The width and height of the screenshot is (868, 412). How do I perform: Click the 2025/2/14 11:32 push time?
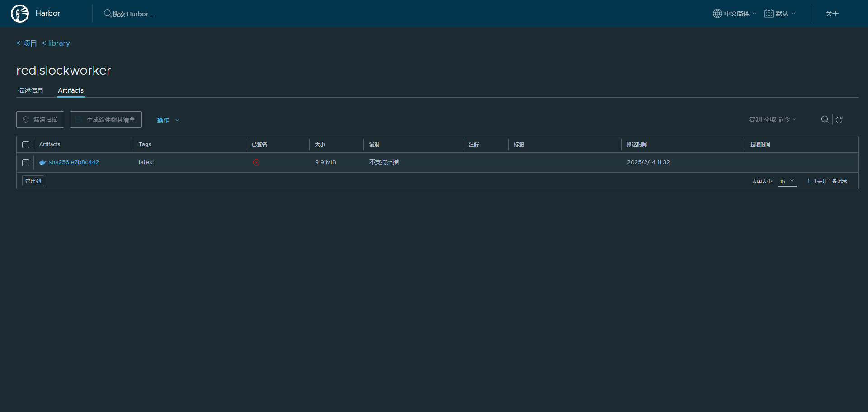(648, 162)
